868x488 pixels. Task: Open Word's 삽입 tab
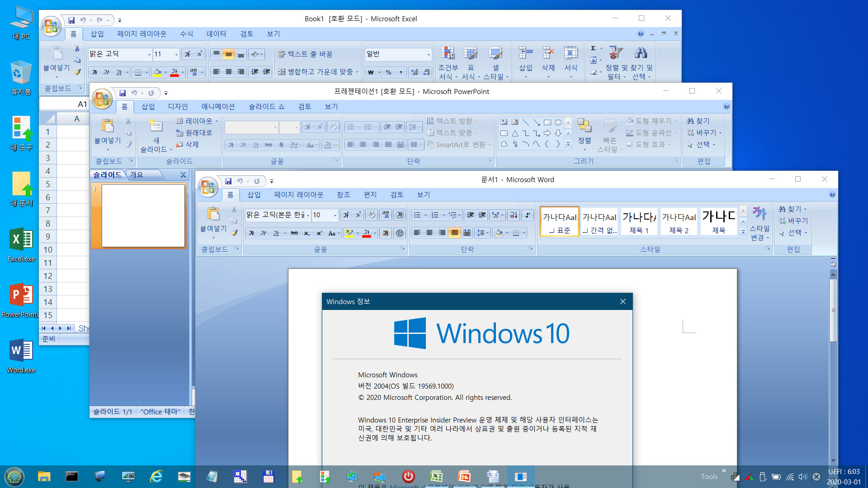pos(254,195)
